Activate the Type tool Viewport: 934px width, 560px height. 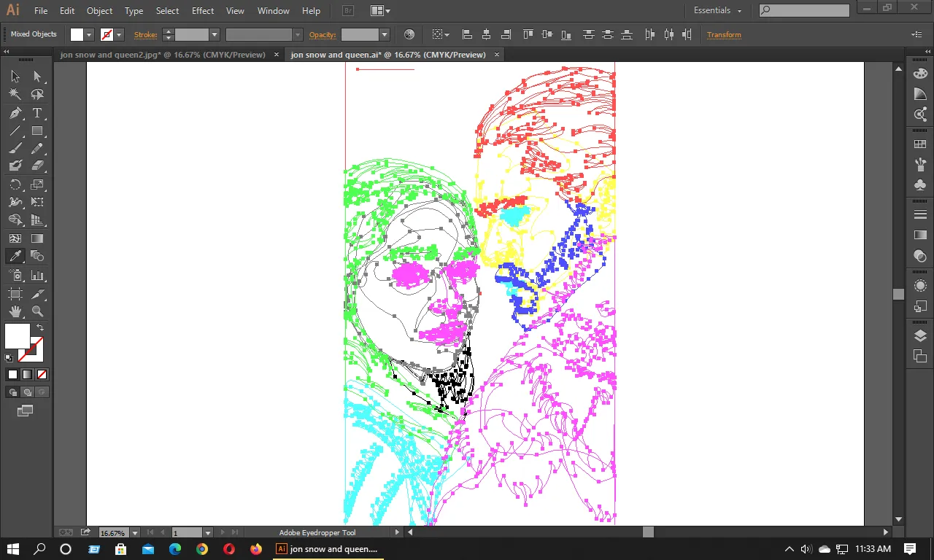37,113
